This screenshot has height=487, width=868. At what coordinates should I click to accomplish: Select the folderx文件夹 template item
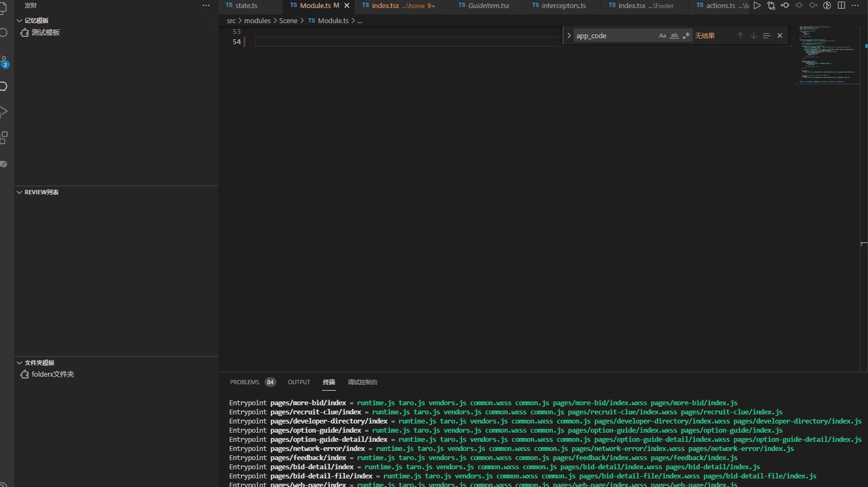tap(53, 375)
